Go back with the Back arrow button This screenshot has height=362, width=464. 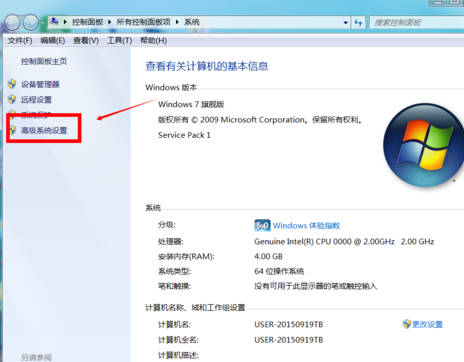click(13, 23)
